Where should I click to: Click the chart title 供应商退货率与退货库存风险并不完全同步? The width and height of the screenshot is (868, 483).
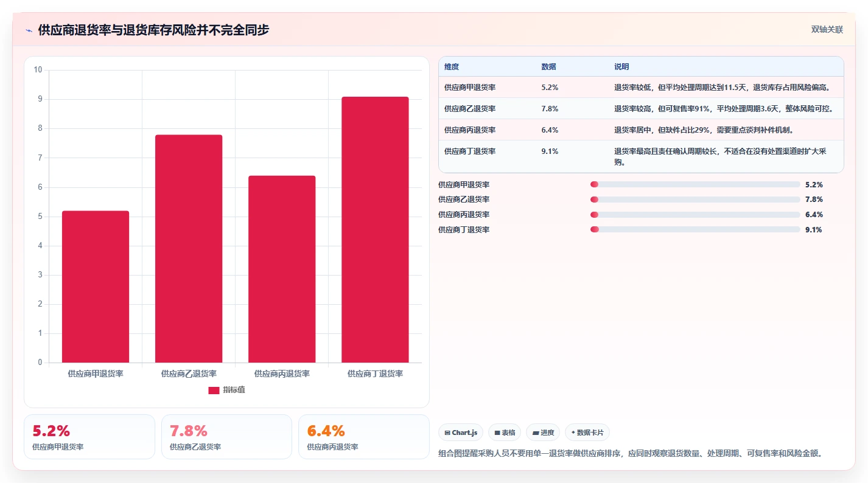click(x=153, y=30)
